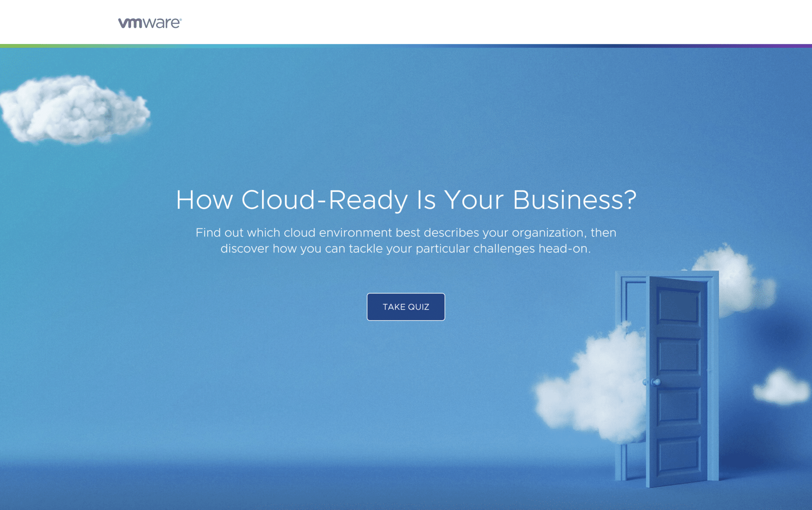The width and height of the screenshot is (812, 510).
Task: Click the words 'head-on' in subtitle
Action: 564,249
